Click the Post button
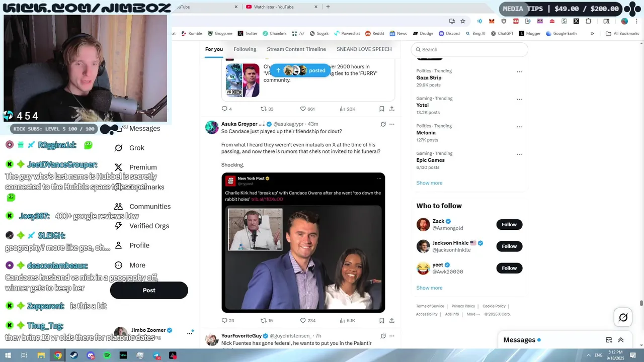Viewport: 644px width, 362px height. [x=149, y=290]
